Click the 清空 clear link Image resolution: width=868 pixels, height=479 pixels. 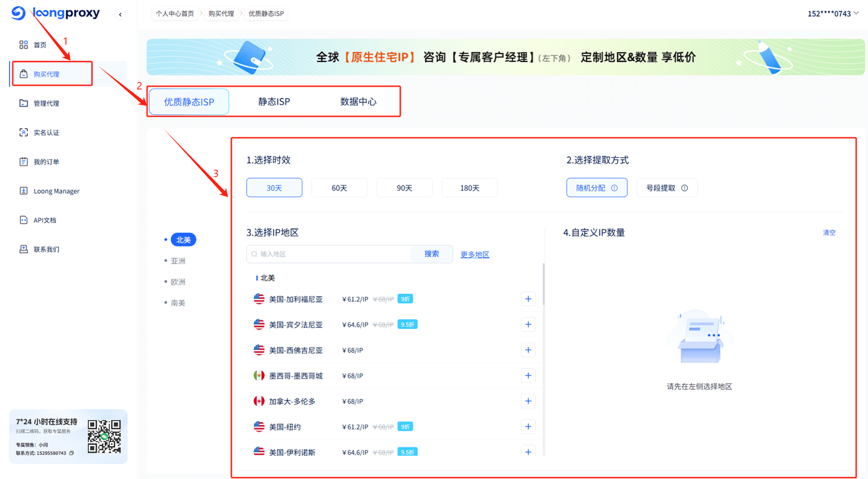click(x=829, y=233)
